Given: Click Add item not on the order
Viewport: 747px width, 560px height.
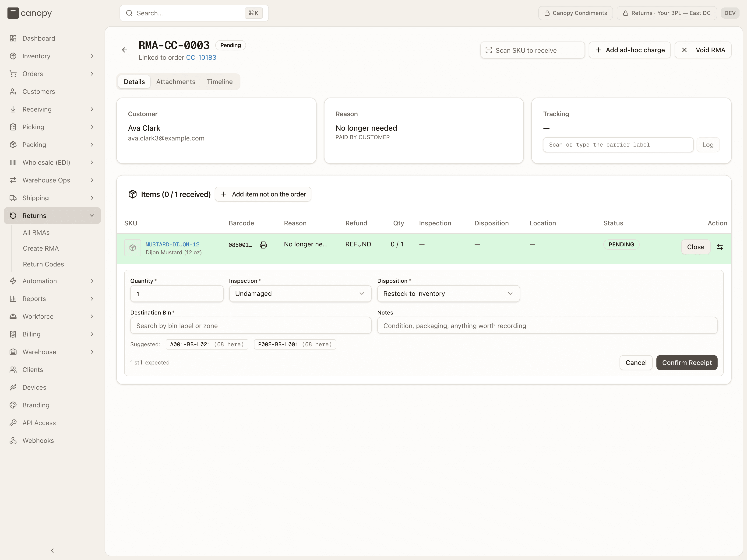Looking at the screenshot, I should click(x=263, y=194).
